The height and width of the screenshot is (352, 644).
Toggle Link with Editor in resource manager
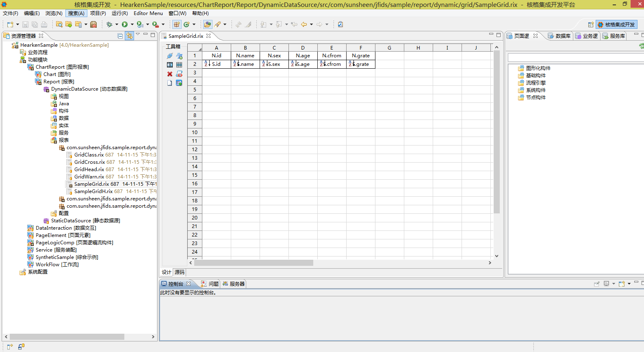129,36
